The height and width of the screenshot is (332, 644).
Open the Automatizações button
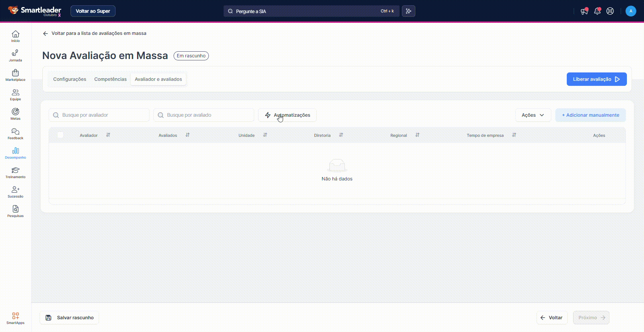(x=287, y=115)
